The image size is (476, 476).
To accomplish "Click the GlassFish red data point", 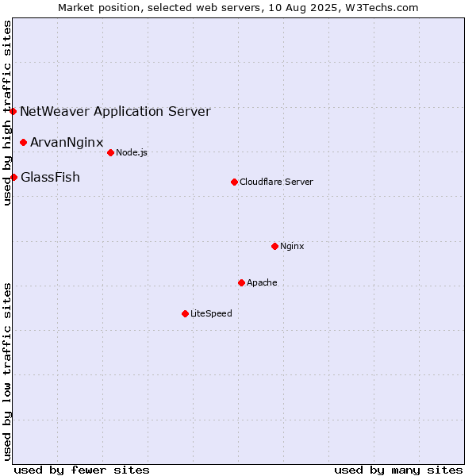I will coord(14,177).
